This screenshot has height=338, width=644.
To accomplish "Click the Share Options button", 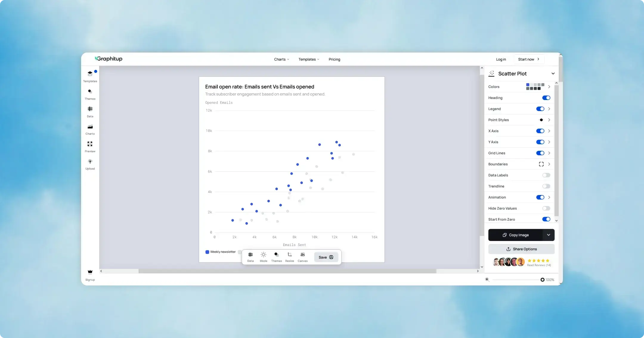I will pyautogui.click(x=521, y=249).
